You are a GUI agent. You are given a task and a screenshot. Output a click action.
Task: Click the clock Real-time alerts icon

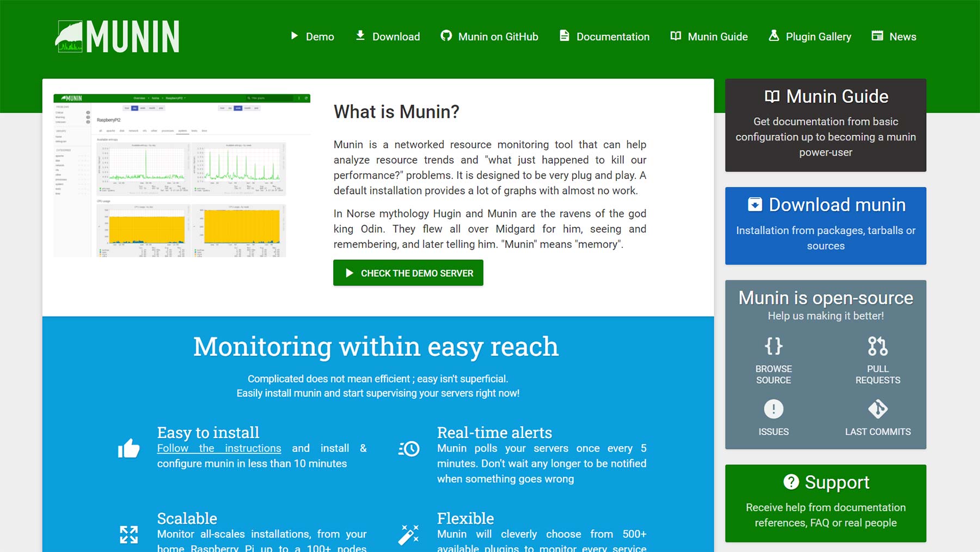(x=409, y=449)
